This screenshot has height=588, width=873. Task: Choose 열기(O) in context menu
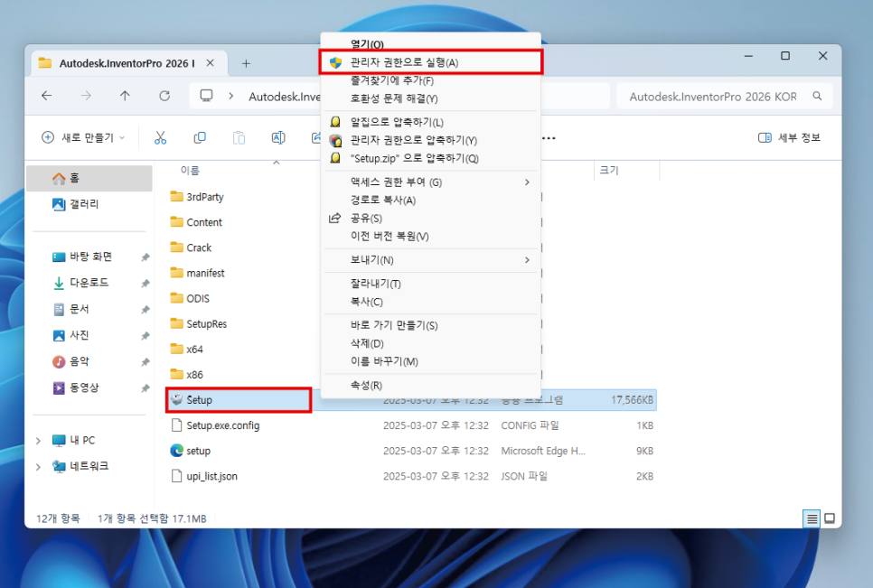(431, 44)
